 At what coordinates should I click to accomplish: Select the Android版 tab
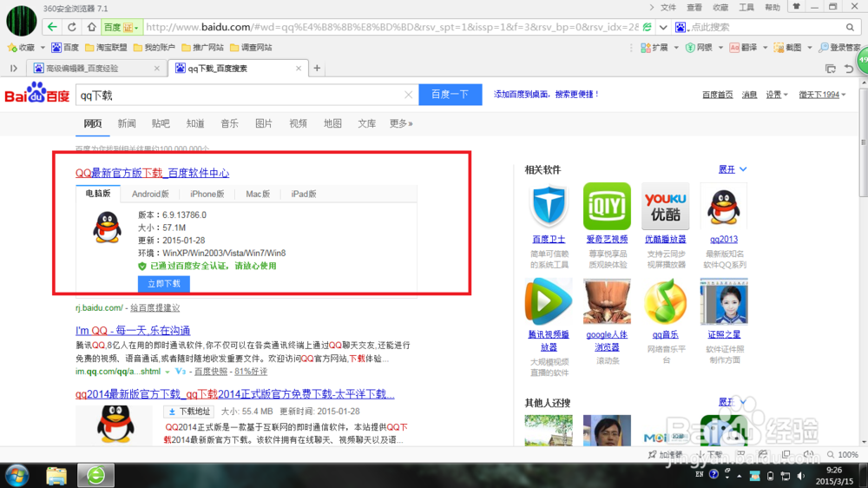(x=150, y=194)
